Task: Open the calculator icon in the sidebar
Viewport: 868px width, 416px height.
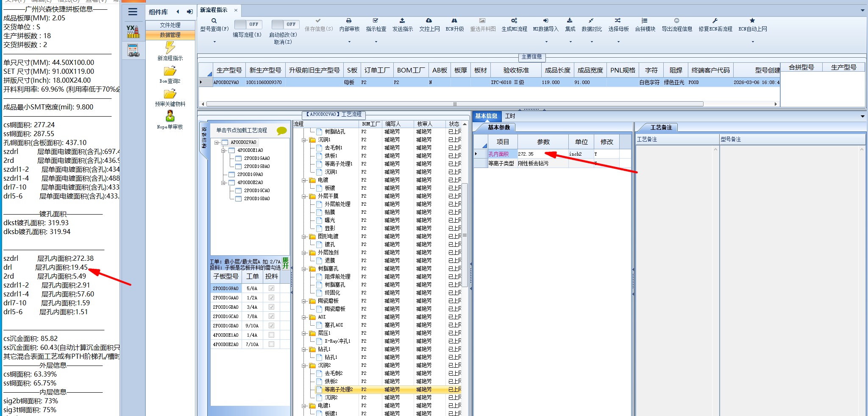Action: 134,50
